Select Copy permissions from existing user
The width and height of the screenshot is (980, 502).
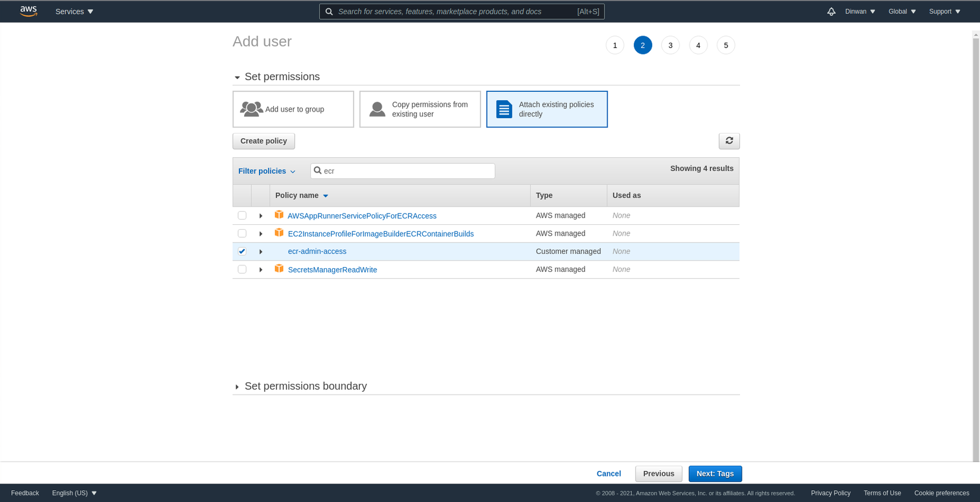[x=420, y=109]
